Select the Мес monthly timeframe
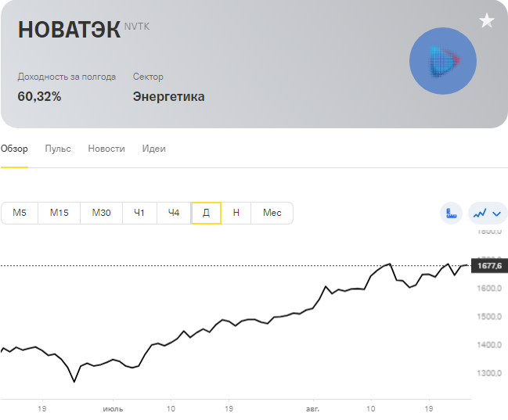Viewport: 508px width, 420px height. point(272,213)
